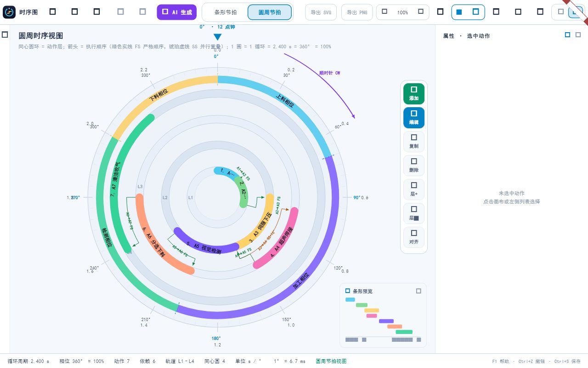Click the zoom-out icon left of 100%

[384, 11]
